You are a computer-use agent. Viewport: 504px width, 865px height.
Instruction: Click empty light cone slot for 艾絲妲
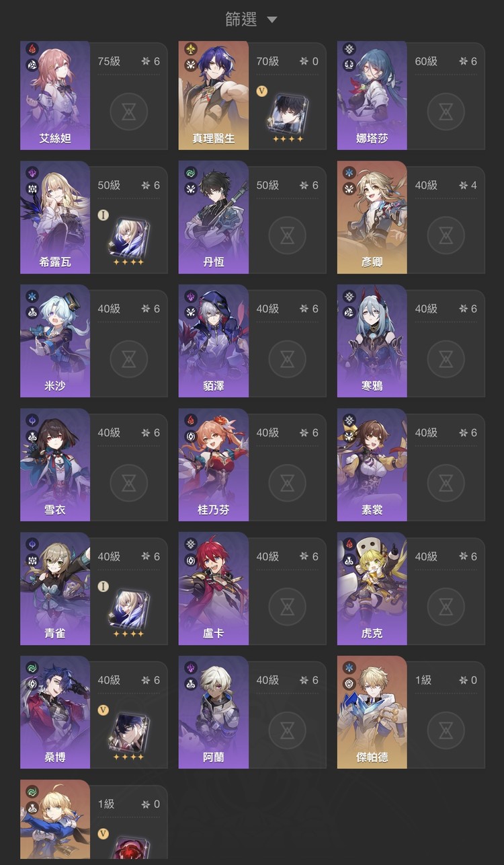click(x=129, y=112)
